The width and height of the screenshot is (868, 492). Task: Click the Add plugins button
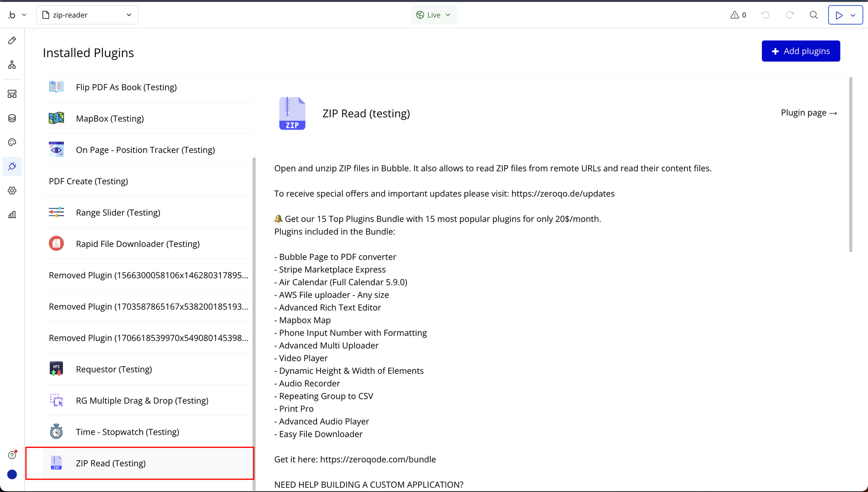pyautogui.click(x=801, y=51)
